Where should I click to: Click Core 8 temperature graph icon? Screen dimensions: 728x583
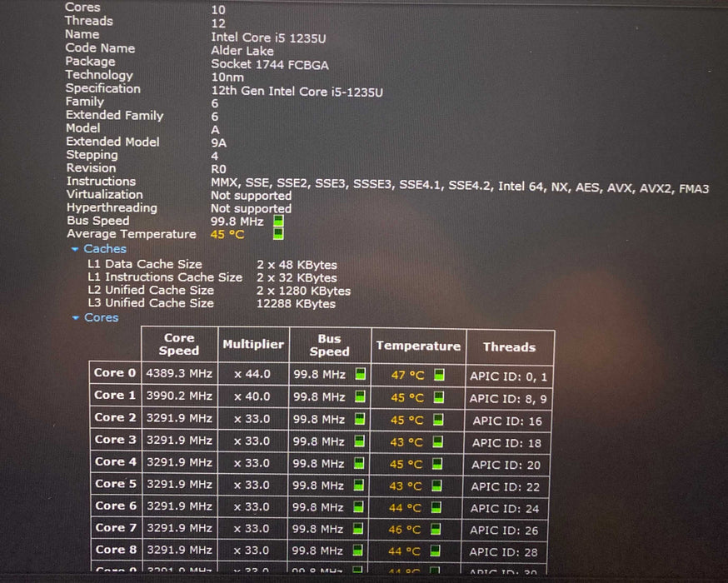(x=435, y=551)
